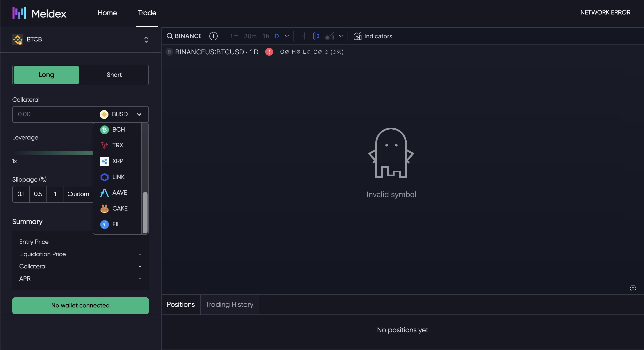This screenshot has width=644, height=350.
Task: Go to the Home page
Action: [x=107, y=13]
